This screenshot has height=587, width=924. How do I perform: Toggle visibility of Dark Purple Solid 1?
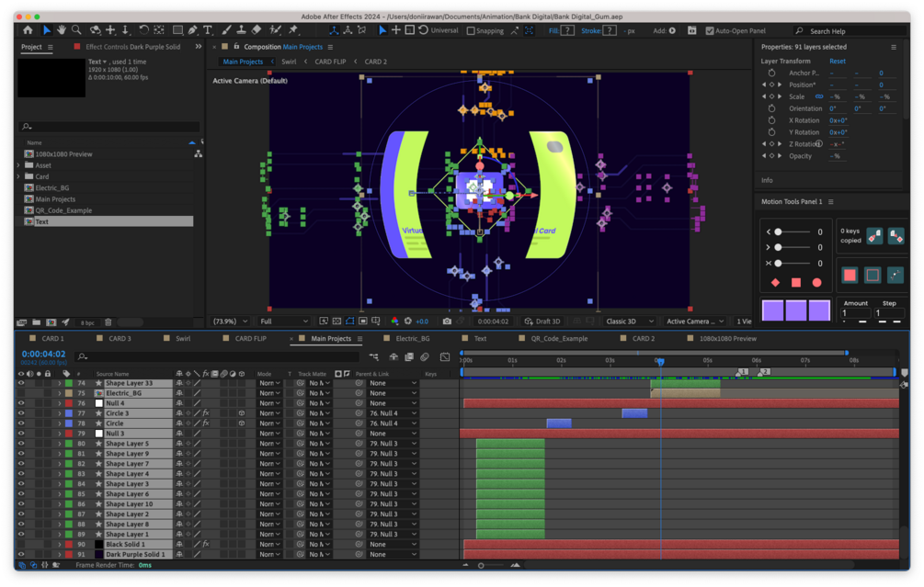click(21, 555)
